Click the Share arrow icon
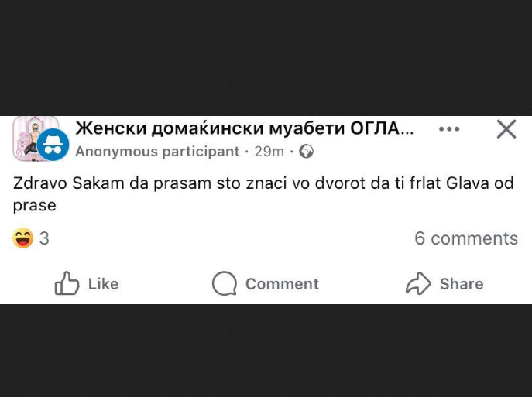This screenshot has width=532, height=397. pos(418,284)
